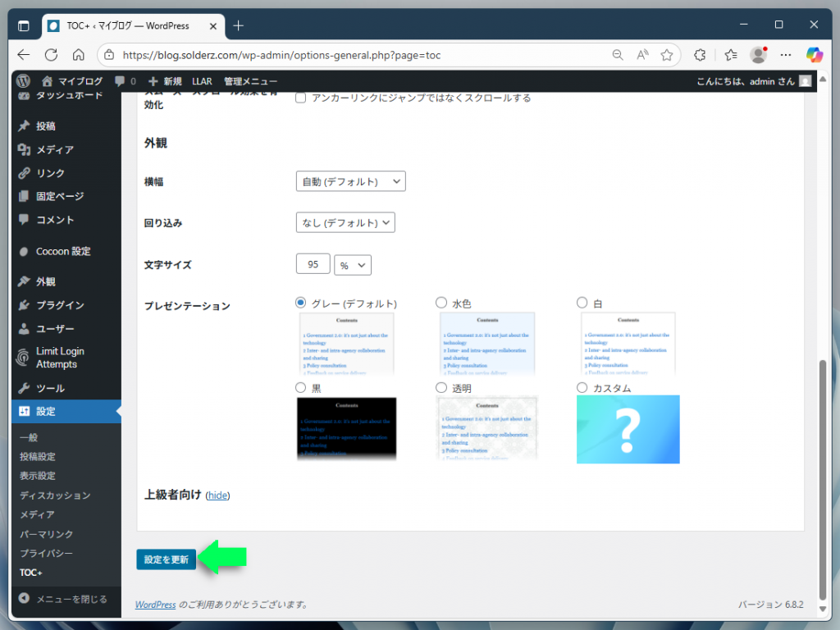The height and width of the screenshot is (630, 840).
Task: Click the 文字サイズ number input field
Action: pos(313,264)
